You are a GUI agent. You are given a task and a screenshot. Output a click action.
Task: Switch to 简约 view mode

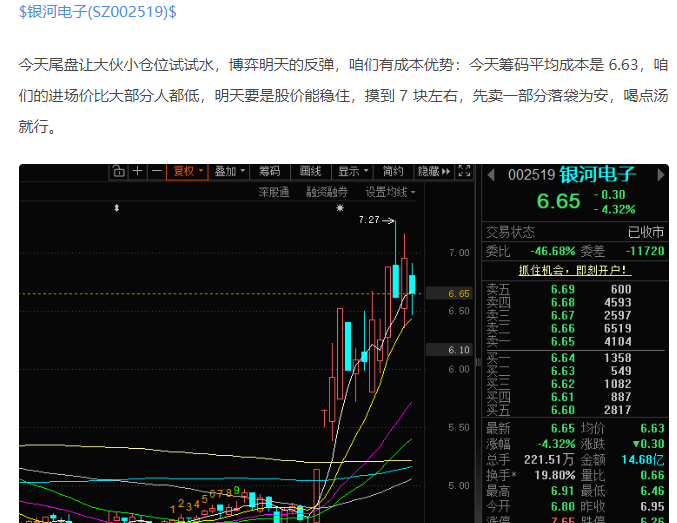coord(393,171)
